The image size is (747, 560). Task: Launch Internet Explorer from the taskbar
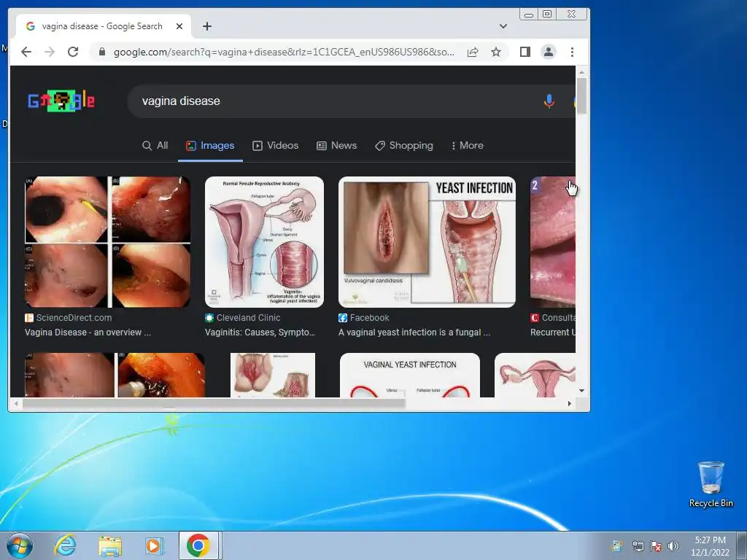pyautogui.click(x=65, y=545)
